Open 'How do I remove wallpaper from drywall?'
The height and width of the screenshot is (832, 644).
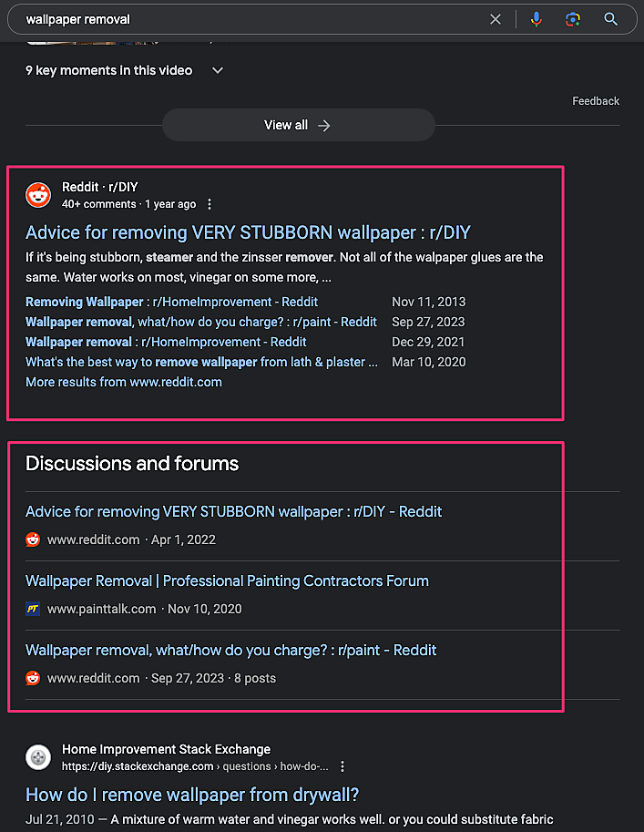(x=192, y=794)
